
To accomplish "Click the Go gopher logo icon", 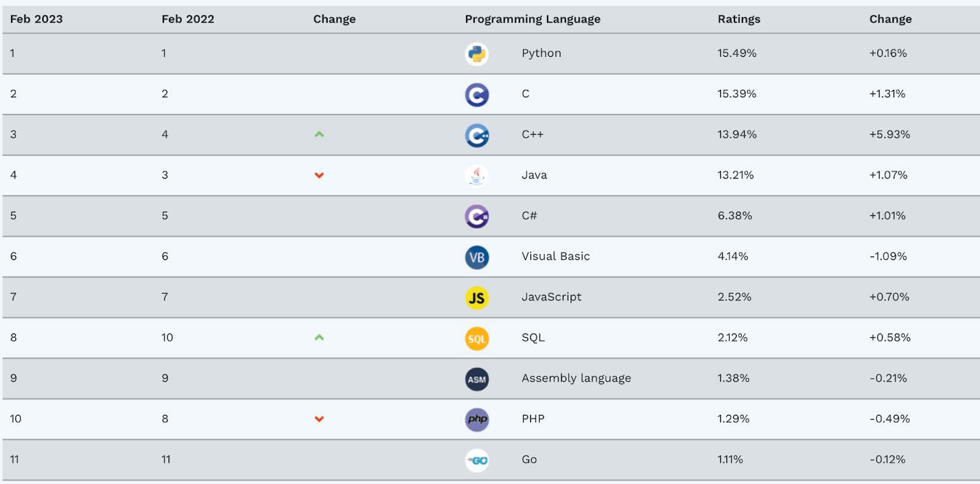I will point(477,460).
